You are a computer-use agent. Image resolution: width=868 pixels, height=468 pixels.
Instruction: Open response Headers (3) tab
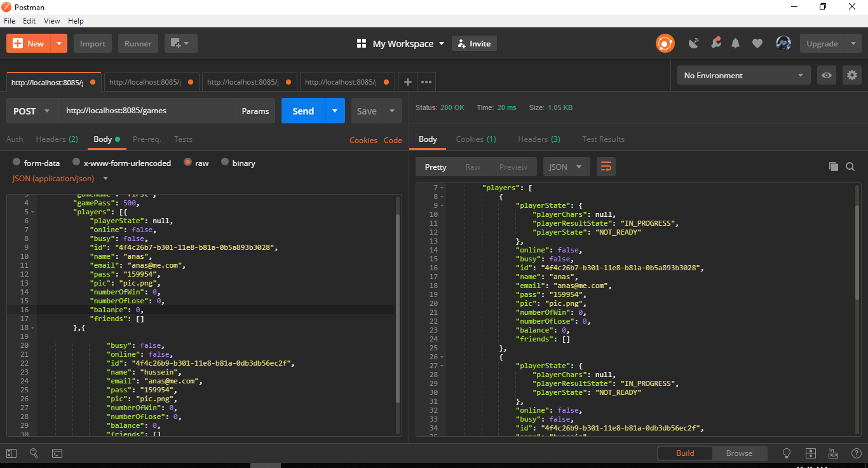(x=539, y=139)
